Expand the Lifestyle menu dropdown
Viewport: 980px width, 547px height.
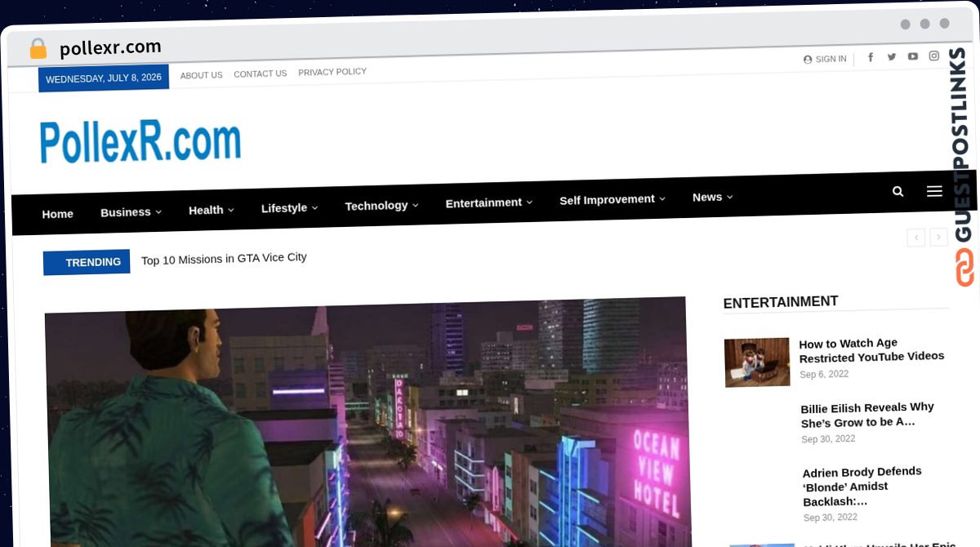(289, 208)
